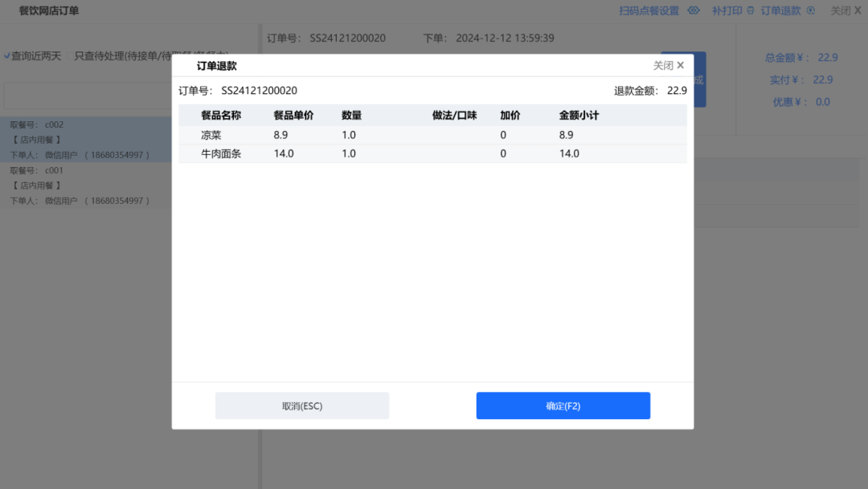Click the 做法/口味 column header
This screenshot has width=868, height=489.
click(454, 115)
